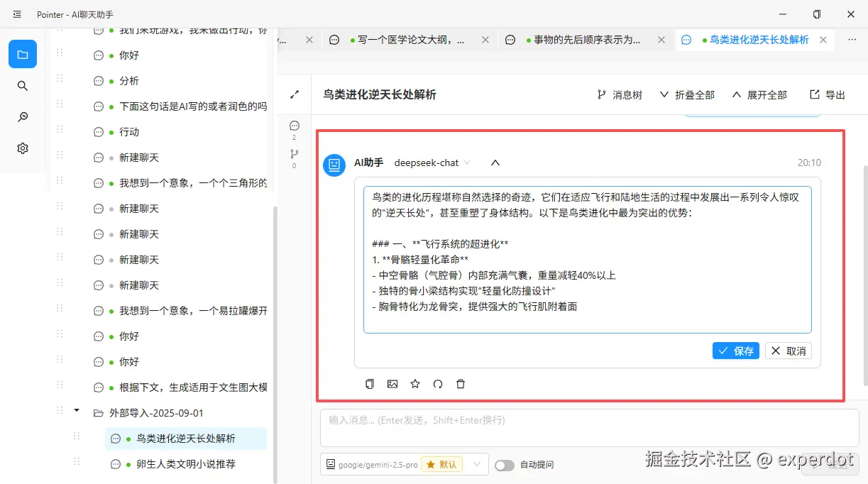Viewport: 868px width, 484px height.
Task: Close the 事物的先后顺序表示为 tab
Action: pyautogui.click(x=661, y=40)
